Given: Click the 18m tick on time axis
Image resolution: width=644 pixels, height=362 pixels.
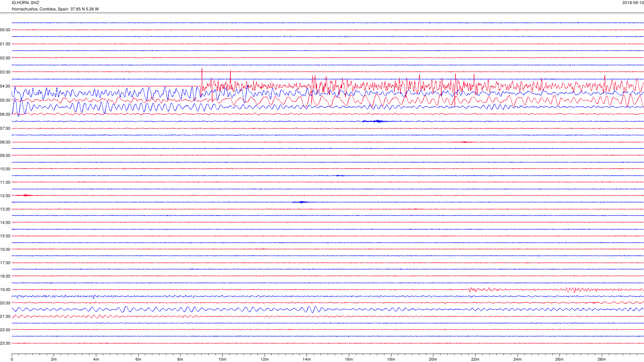Looking at the screenshot, I should click(391, 359).
